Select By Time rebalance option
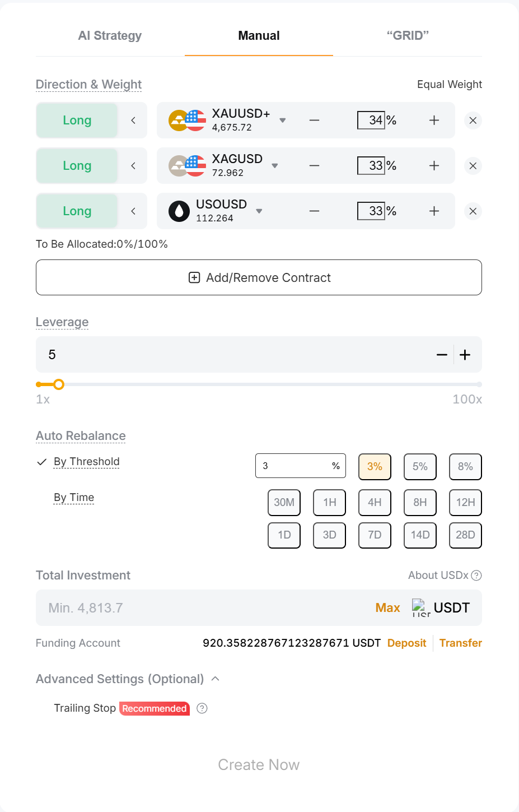 [x=74, y=498]
